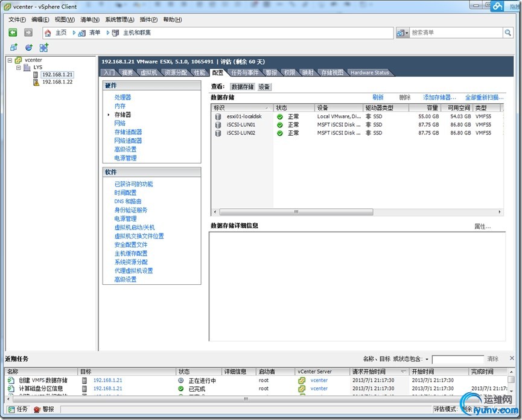Viewport: 522px width, 420px height.
Task: Click the LYS datacenter icon
Action: pyautogui.click(x=27, y=68)
